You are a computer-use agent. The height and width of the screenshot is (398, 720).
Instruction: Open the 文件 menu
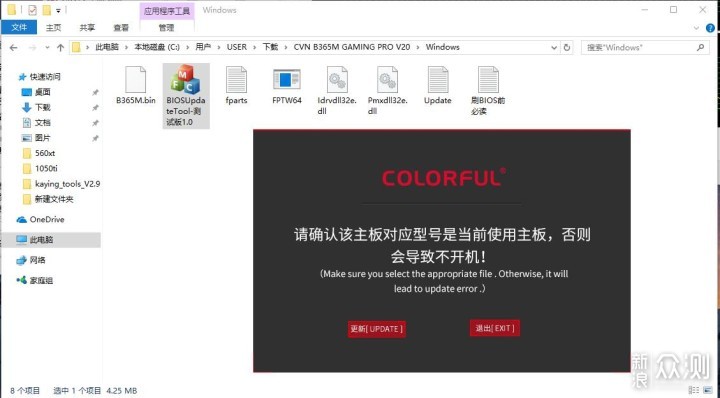click(19, 28)
